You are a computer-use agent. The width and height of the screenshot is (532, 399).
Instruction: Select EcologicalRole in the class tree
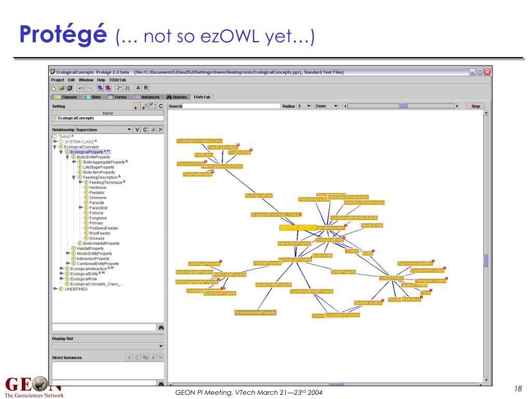tap(84, 279)
